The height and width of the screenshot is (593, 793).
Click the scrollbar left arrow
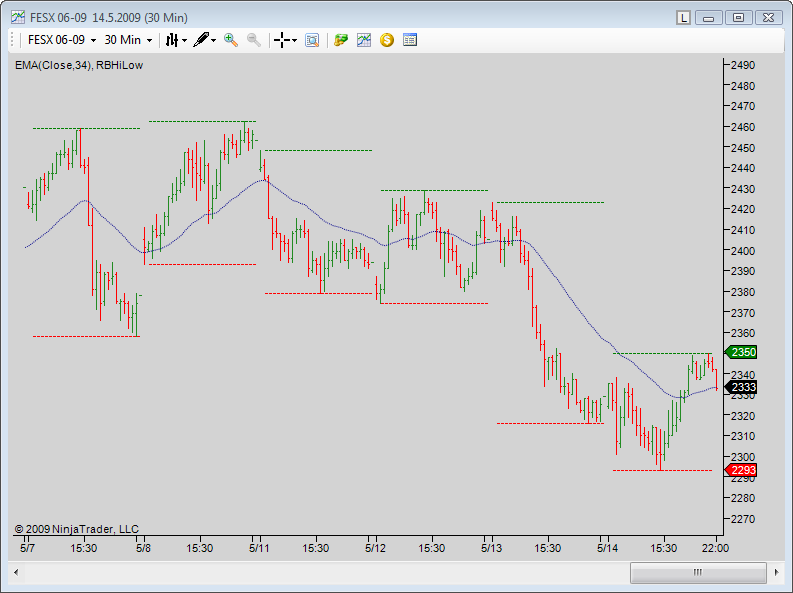(16, 572)
